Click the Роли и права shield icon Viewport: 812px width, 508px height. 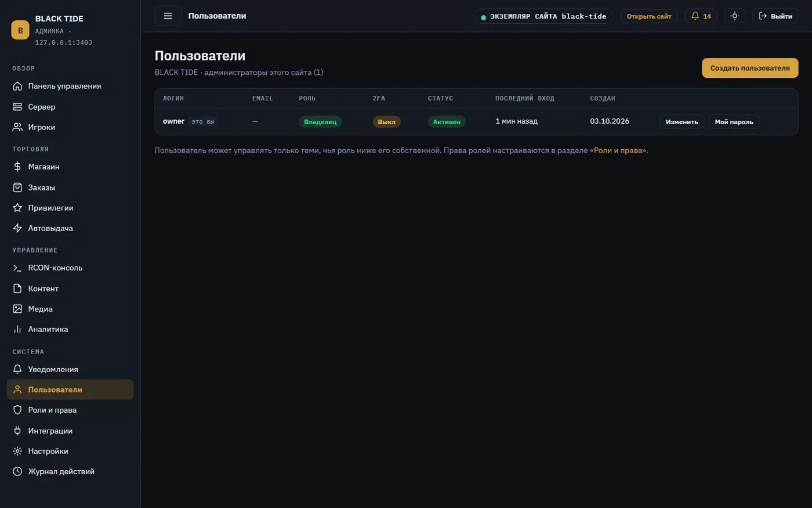click(x=17, y=410)
